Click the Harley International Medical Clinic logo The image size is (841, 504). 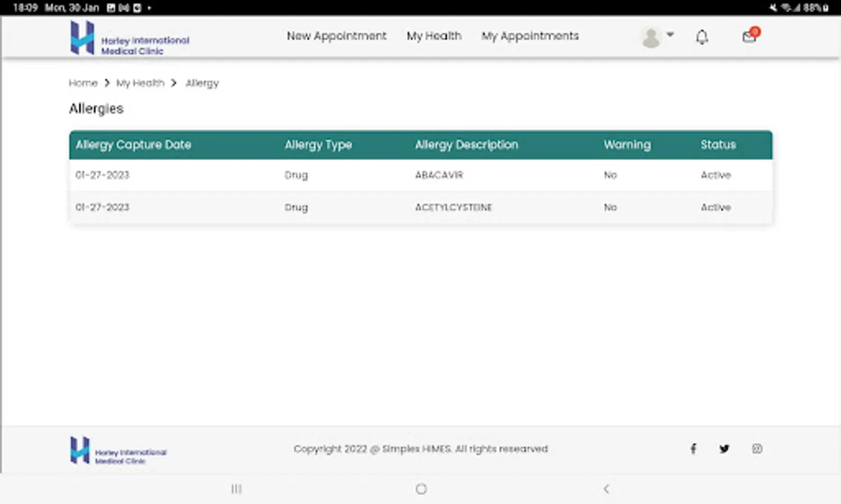(x=128, y=37)
